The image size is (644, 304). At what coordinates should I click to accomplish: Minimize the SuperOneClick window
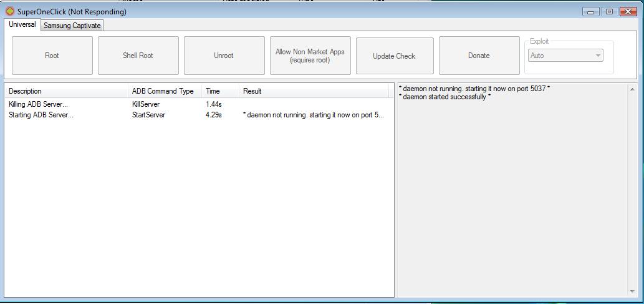(591, 12)
